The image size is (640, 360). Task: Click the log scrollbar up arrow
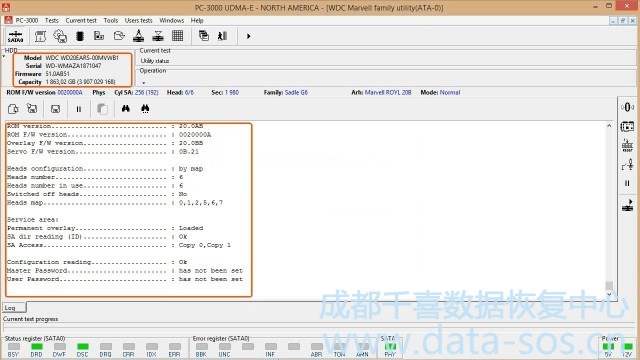609,126
